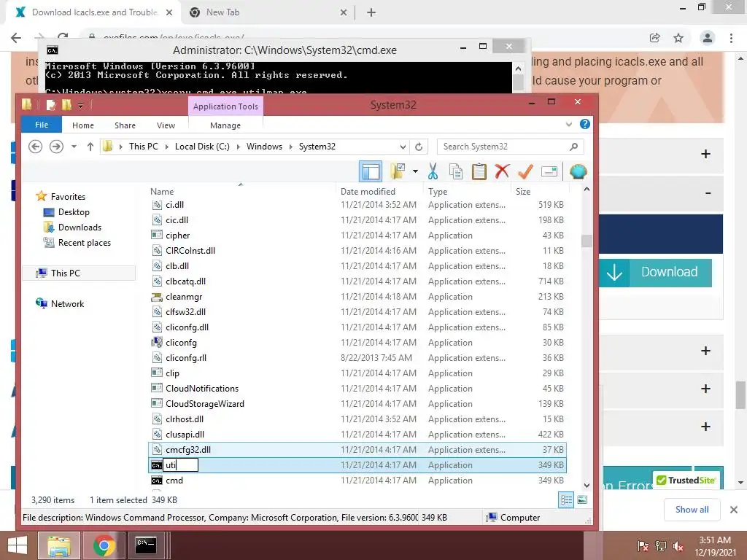Expand the ribbon with the chevron
This screenshot has height=560, width=747.
[x=569, y=124]
